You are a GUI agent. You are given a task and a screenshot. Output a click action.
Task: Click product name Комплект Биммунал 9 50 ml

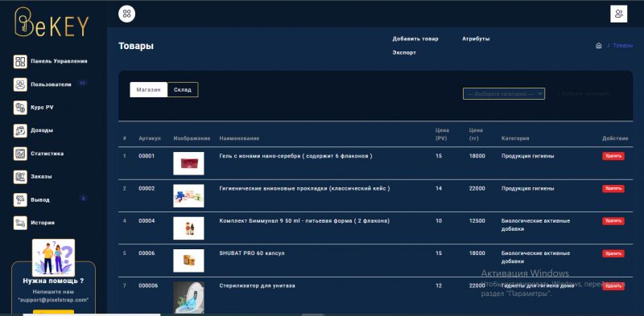coord(304,221)
